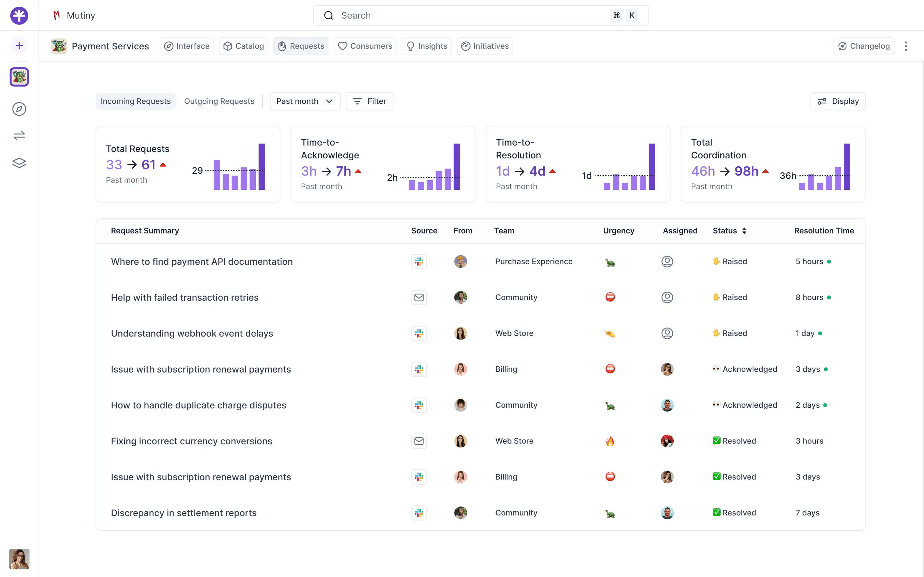The height and width of the screenshot is (577, 924).
Task: Expand the Past month period dropdown
Action: tap(305, 101)
